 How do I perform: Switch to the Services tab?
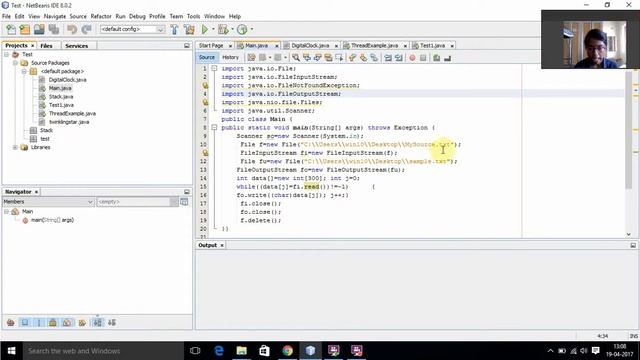77,46
